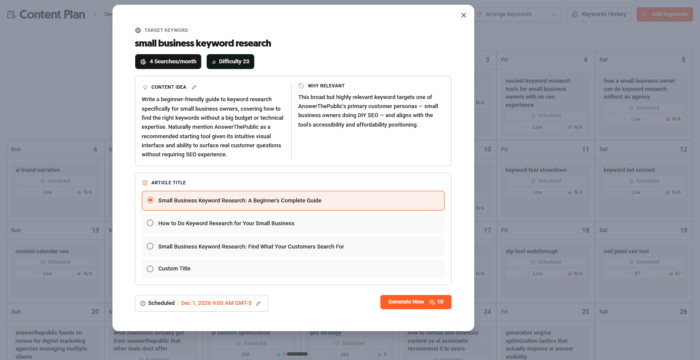The image size is (700, 360).
Task: Click the credits icon on Generate Now
Action: click(432, 302)
